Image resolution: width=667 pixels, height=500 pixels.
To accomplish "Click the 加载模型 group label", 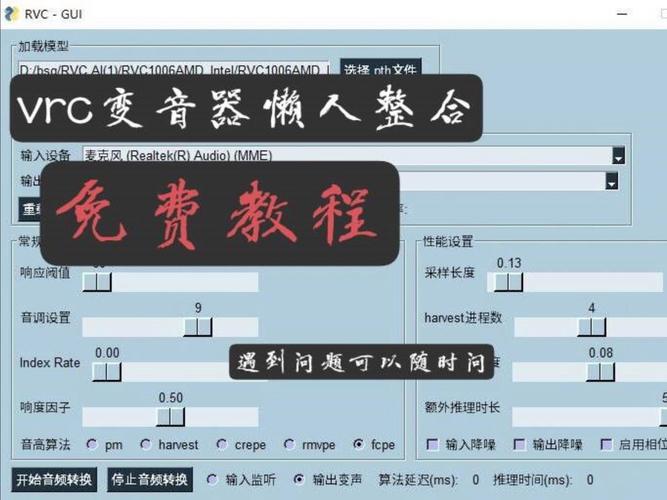I will [x=43, y=46].
